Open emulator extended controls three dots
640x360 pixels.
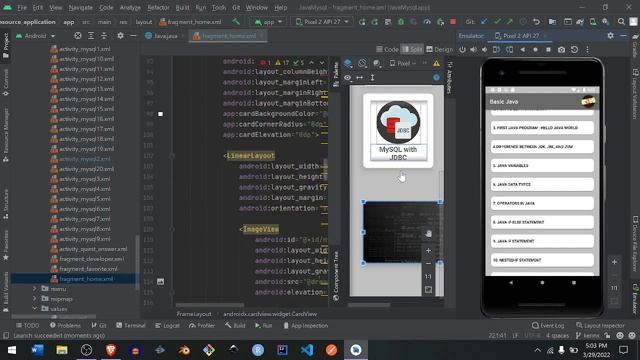coord(588,49)
